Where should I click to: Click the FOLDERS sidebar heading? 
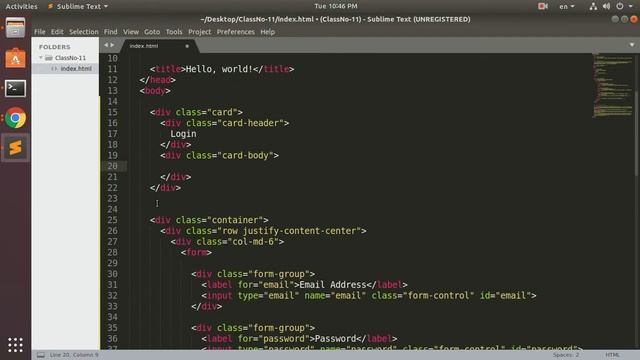click(55, 47)
